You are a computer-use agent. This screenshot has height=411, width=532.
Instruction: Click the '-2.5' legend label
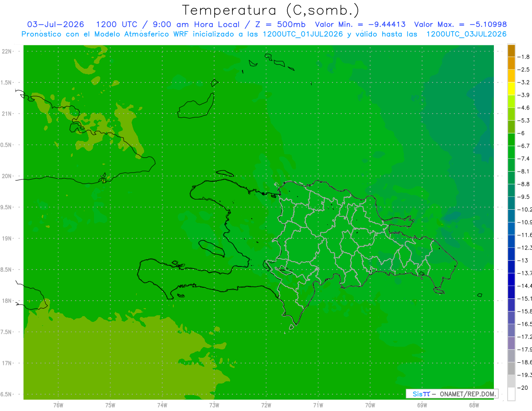(524, 70)
